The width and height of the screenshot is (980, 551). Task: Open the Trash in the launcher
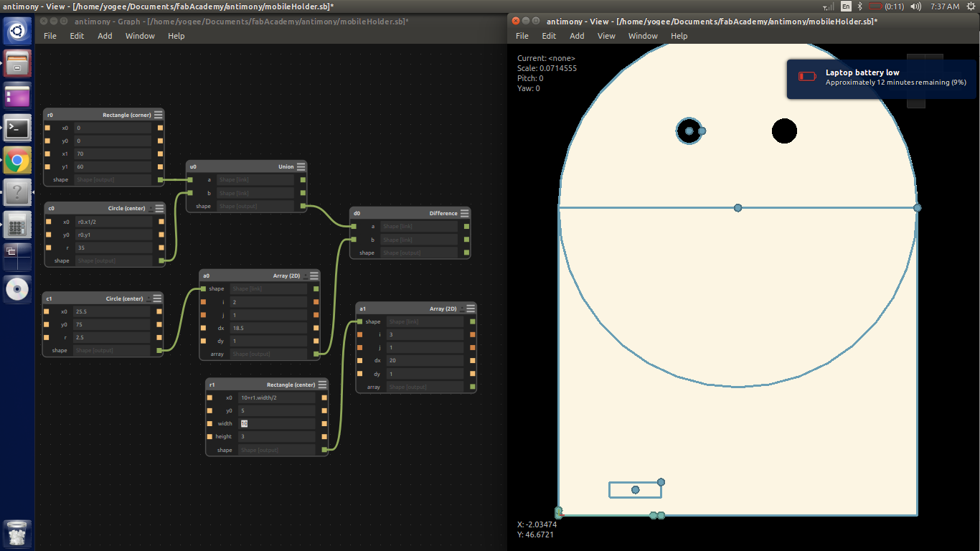click(17, 534)
